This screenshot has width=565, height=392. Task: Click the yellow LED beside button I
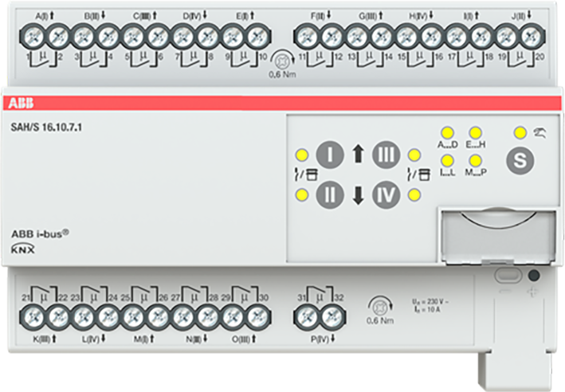coord(301,155)
